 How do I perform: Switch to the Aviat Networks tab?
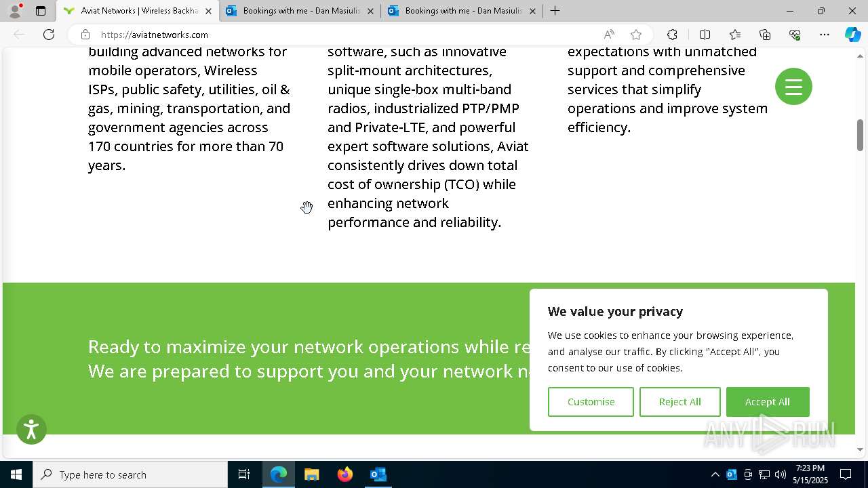tap(138, 11)
